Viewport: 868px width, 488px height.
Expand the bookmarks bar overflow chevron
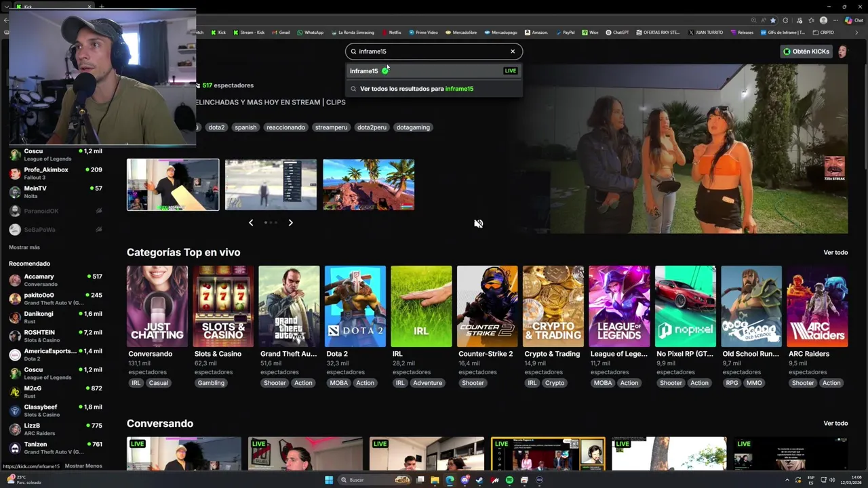(x=856, y=33)
